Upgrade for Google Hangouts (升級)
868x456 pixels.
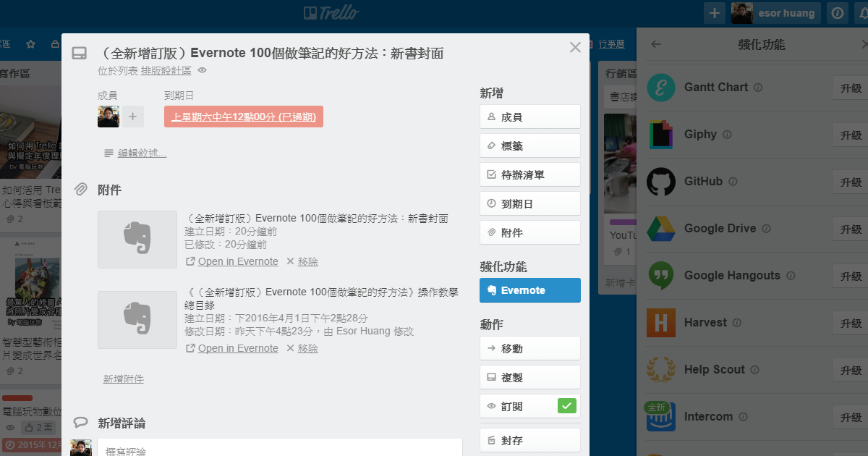850,276
